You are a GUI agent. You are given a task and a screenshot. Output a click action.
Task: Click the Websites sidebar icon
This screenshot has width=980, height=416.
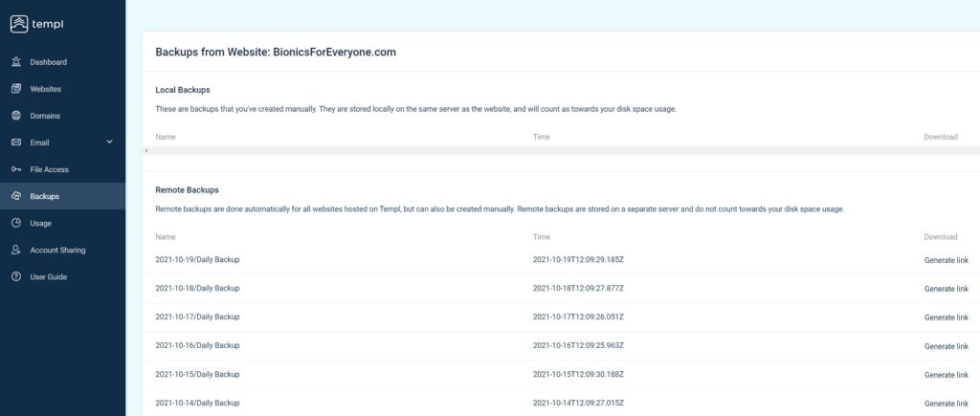pyautogui.click(x=16, y=89)
